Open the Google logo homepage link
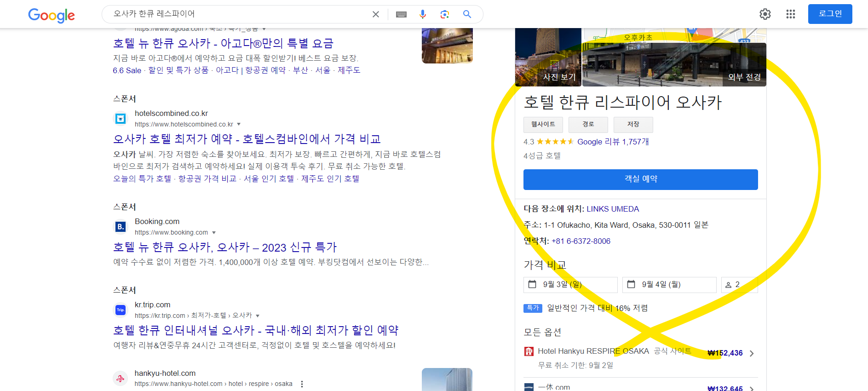Screen dimensions: 868x391 52,15
